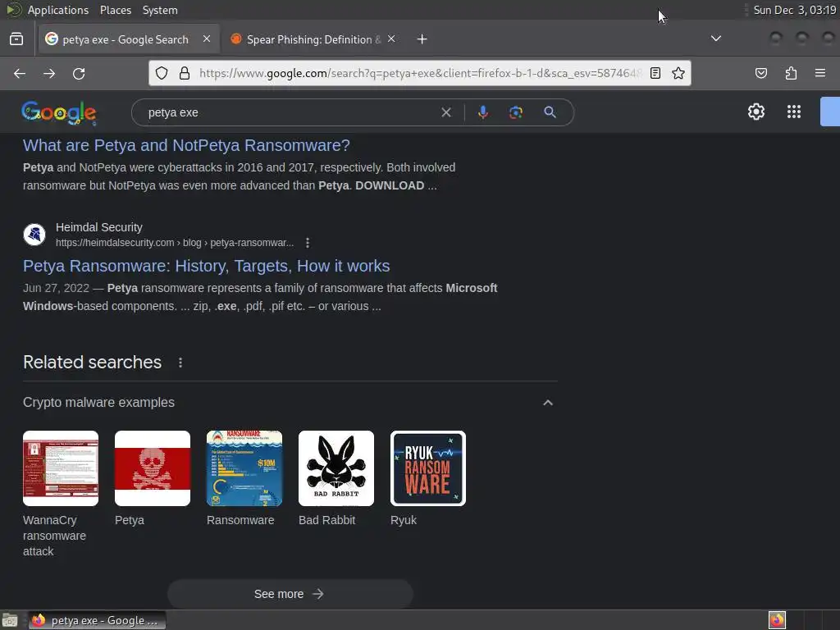Click the Parrot logo in top panel
This screenshot has height=630, width=840.
13,10
